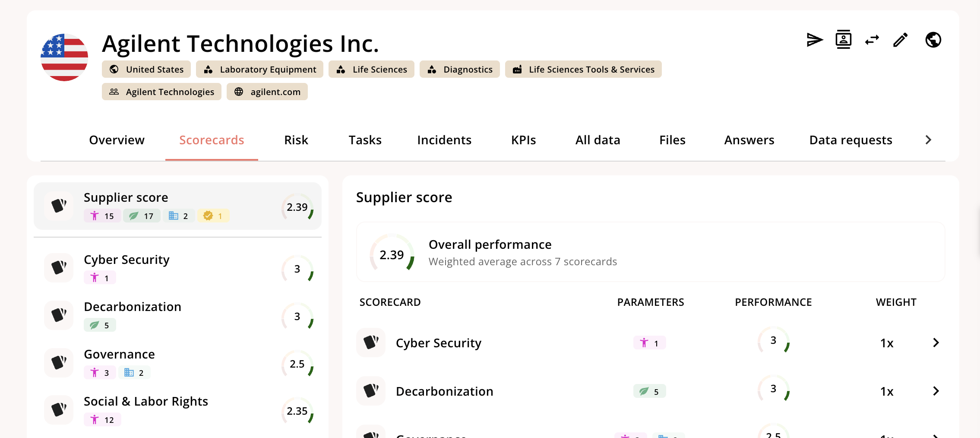Open the Answers tab
This screenshot has width=980, height=438.
[749, 140]
